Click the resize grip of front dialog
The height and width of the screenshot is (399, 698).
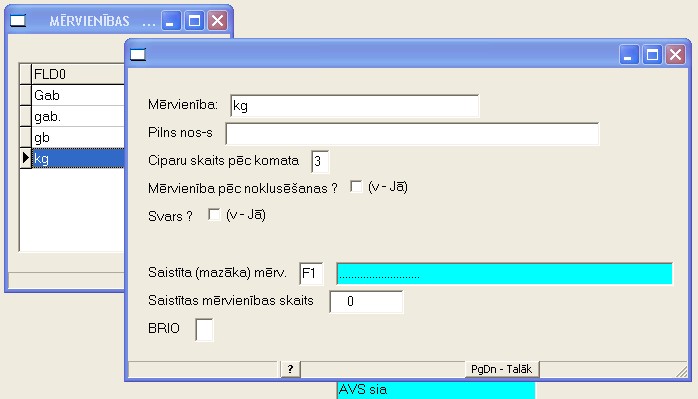(x=682, y=371)
